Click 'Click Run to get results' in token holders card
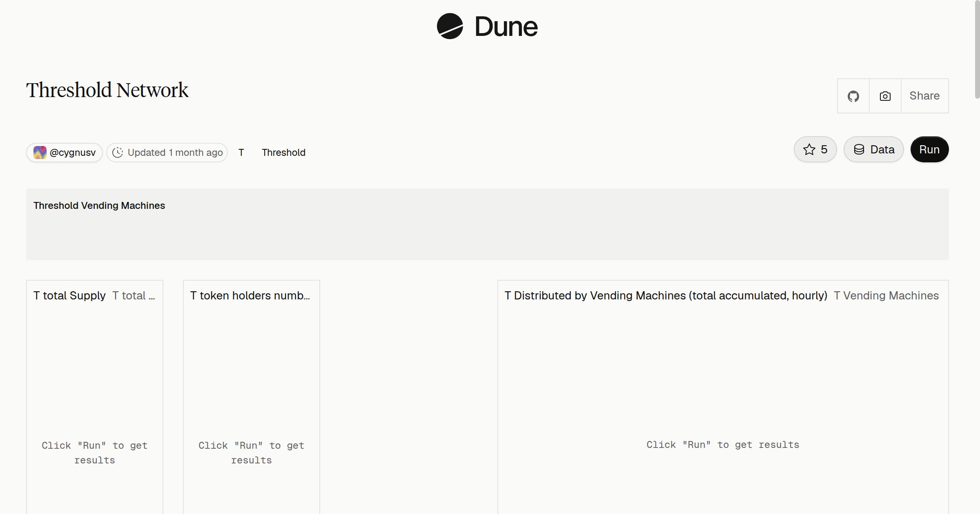Screen dimensions: 980x514 tap(252, 453)
